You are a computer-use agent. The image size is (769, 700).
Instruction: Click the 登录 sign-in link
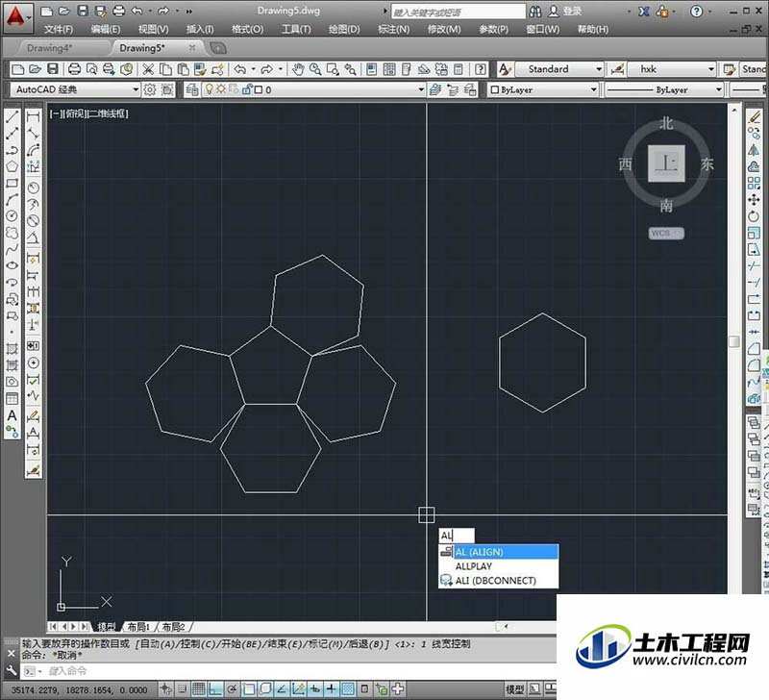pyautogui.click(x=572, y=11)
